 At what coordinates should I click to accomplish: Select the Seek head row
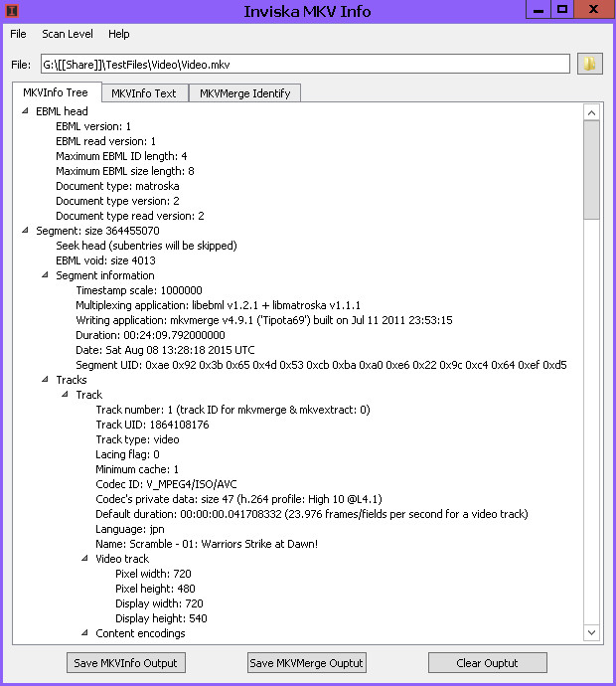tap(146, 246)
